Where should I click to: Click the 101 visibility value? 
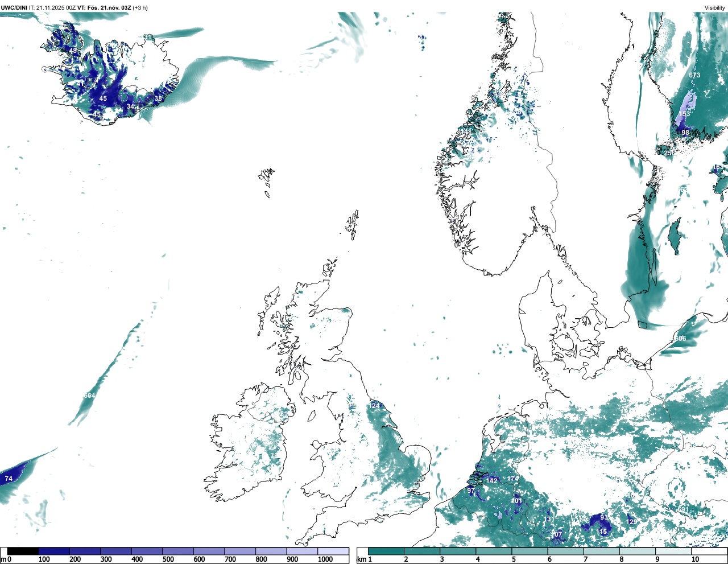coord(516,501)
